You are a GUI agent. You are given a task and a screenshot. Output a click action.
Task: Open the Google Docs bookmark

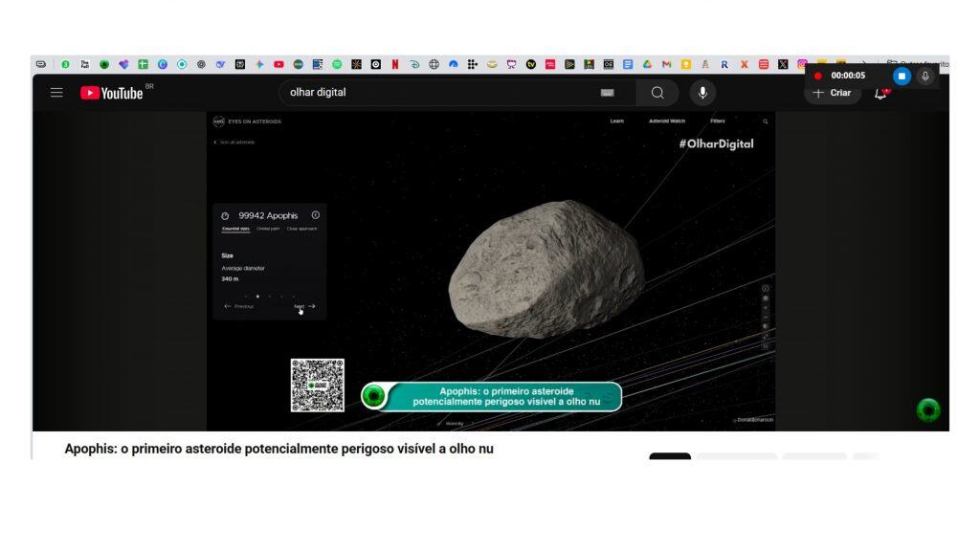click(628, 64)
